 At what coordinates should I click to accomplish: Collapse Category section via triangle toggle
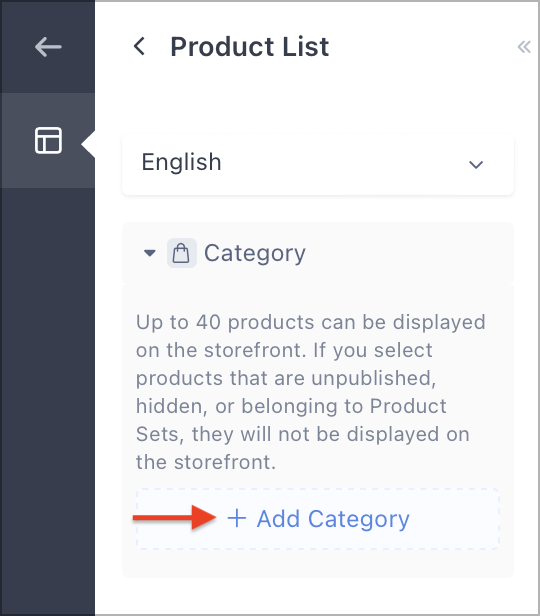pyautogui.click(x=149, y=253)
